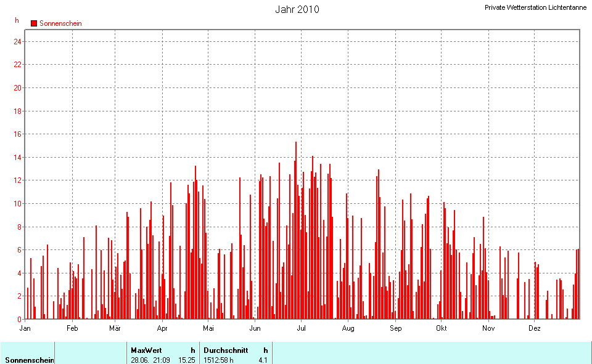Click the 28.06. 21:09 max date cell

pos(152,360)
